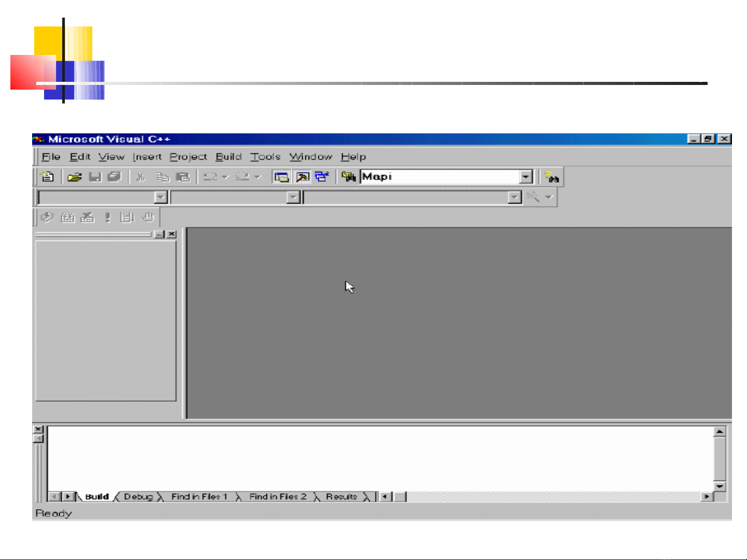747x560 pixels.
Task: Click the Cut scissors icon
Action: point(140,177)
